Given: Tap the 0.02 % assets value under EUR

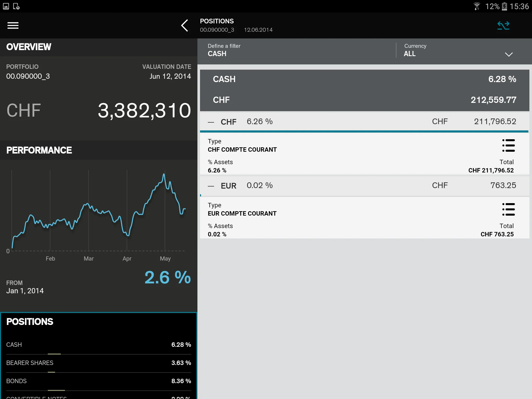Looking at the screenshot, I should (x=217, y=234).
